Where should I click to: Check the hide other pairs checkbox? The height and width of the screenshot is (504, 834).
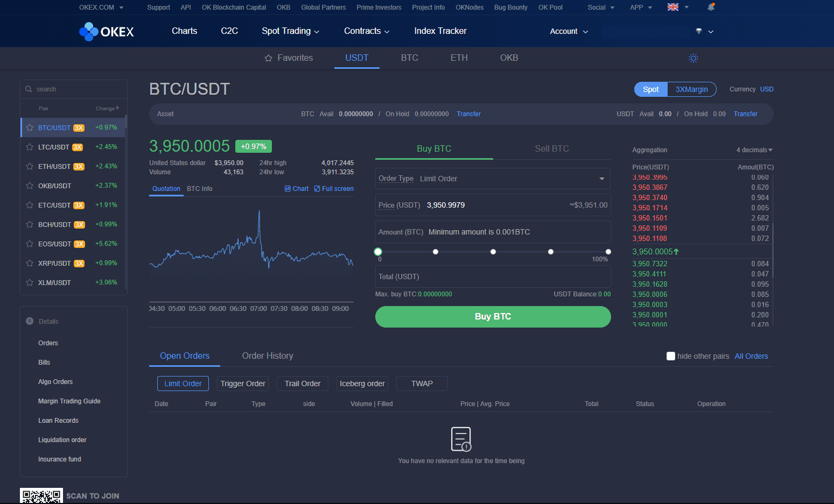pos(671,356)
